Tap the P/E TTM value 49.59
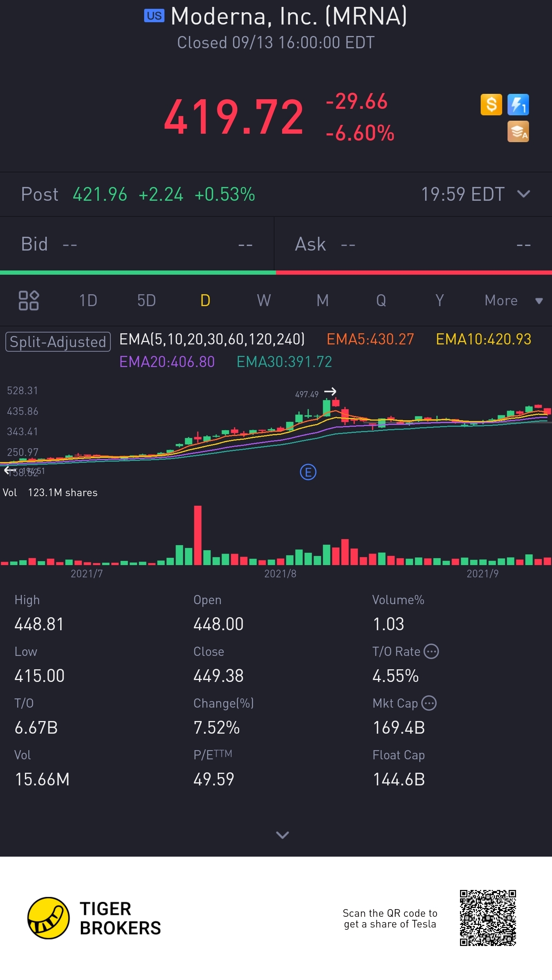 click(x=214, y=779)
